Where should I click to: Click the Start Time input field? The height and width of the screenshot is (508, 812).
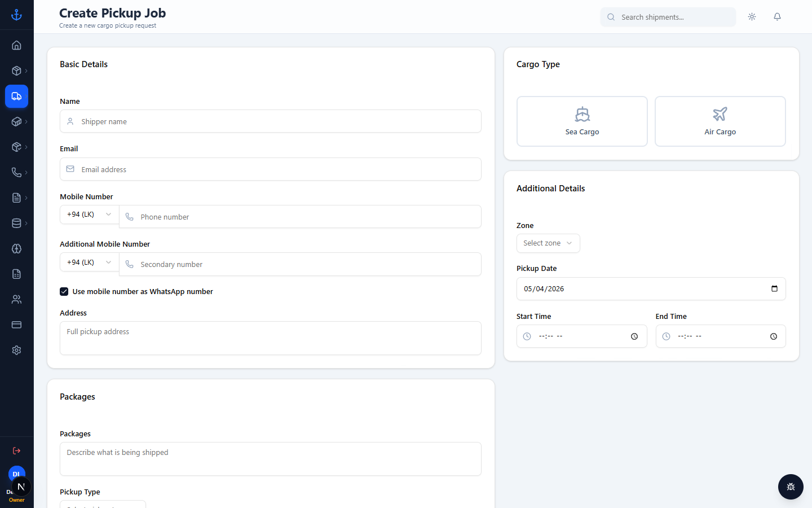point(582,336)
